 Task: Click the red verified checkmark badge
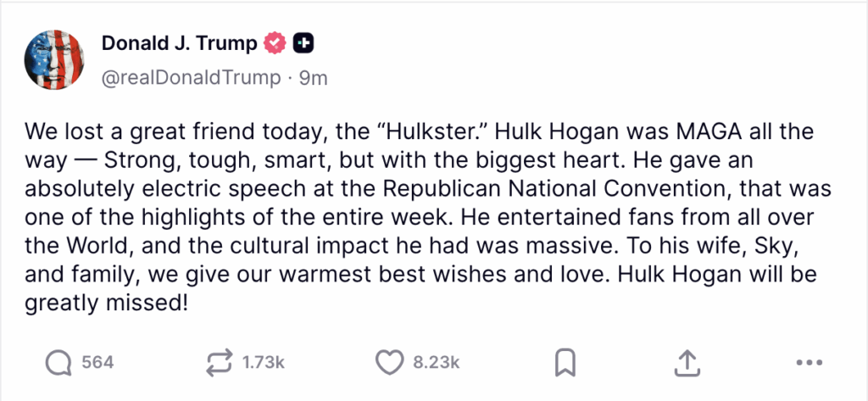tap(275, 43)
